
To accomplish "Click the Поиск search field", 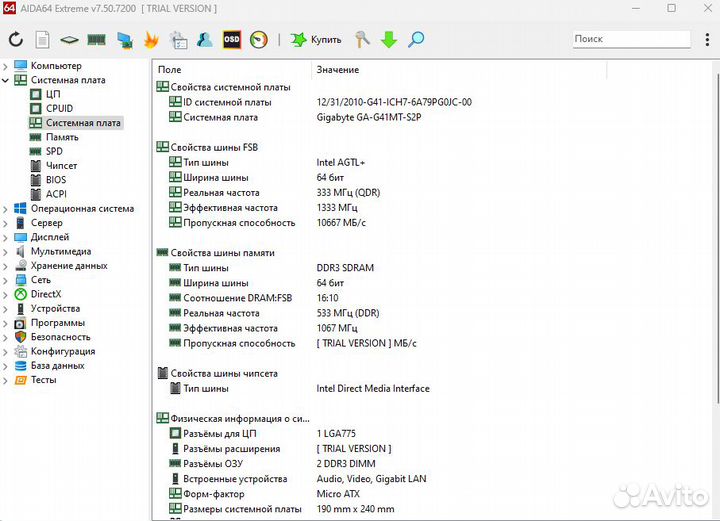I will point(631,39).
